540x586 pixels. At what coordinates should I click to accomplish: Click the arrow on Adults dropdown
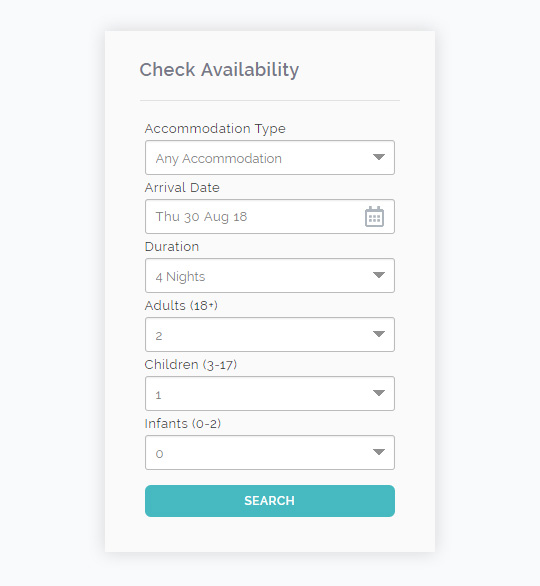(x=379, y=334)
